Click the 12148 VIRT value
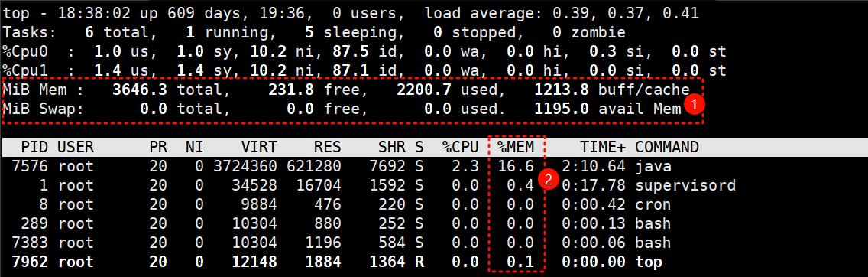The height and width of the screenshot is (277, 868). click(254, 262)
